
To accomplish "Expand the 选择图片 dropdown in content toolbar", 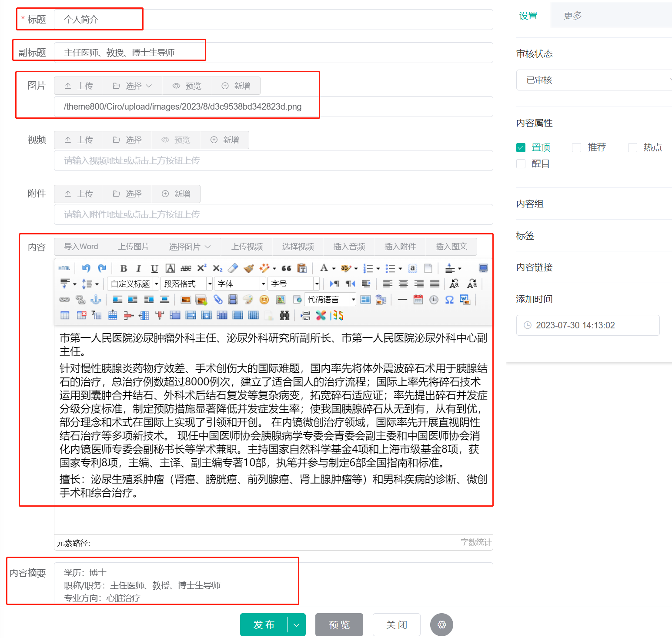I will [x=209, y=247].
